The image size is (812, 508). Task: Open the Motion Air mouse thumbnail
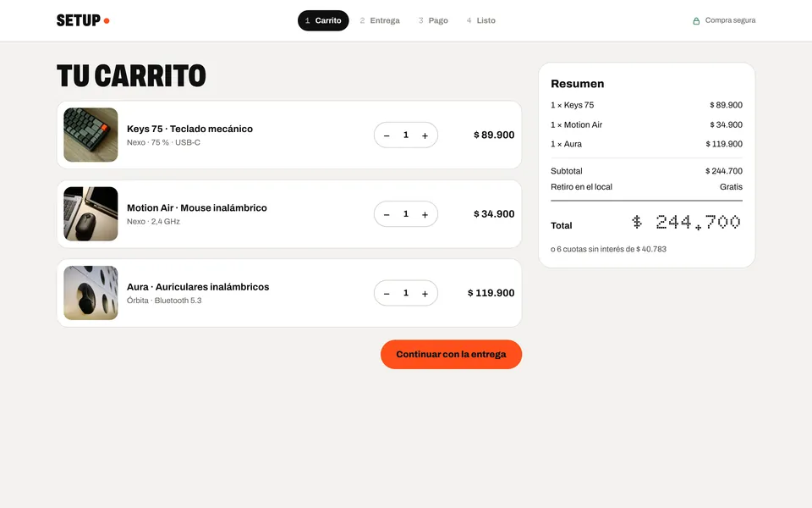(x=91, y=213)
